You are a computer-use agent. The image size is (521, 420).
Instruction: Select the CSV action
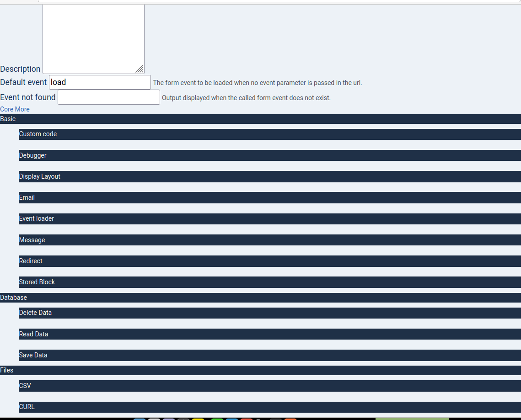coord(270,386)
